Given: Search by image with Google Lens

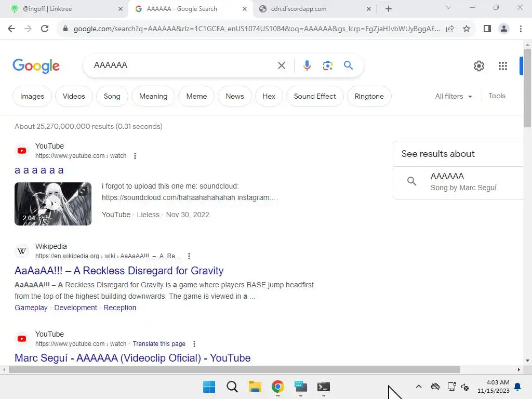Looking at the screenshot, I should 327,65.
